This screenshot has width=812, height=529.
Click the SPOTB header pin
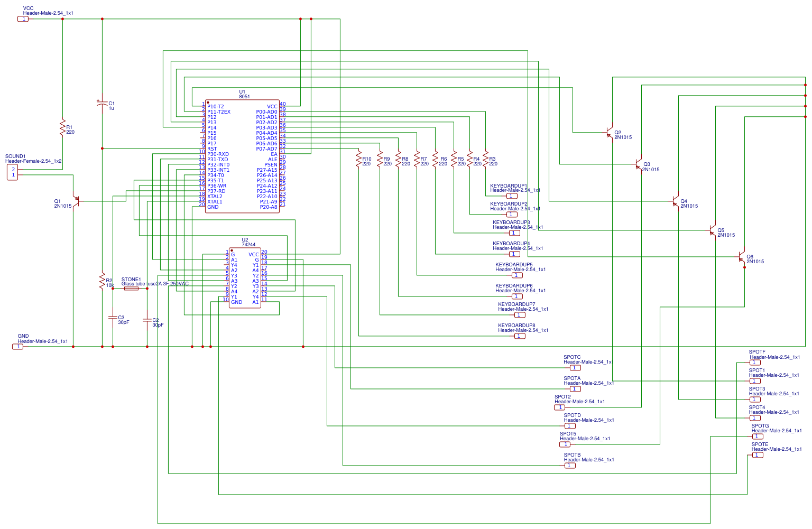570,466
